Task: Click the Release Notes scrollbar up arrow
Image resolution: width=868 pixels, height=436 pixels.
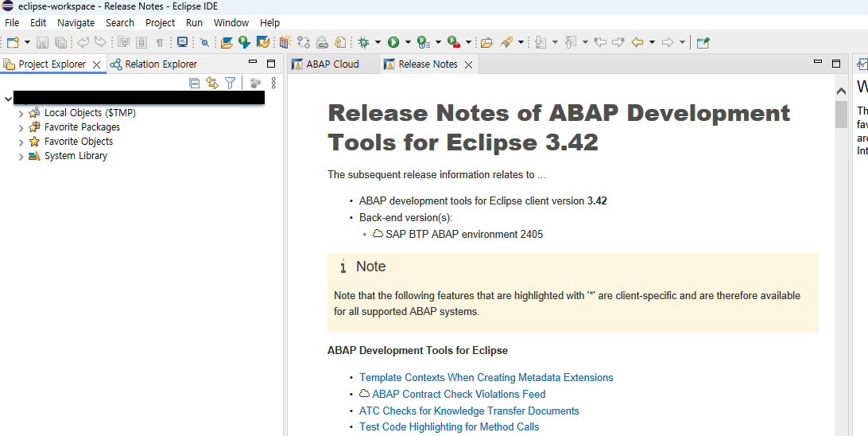Action: (x=841, y=91)
